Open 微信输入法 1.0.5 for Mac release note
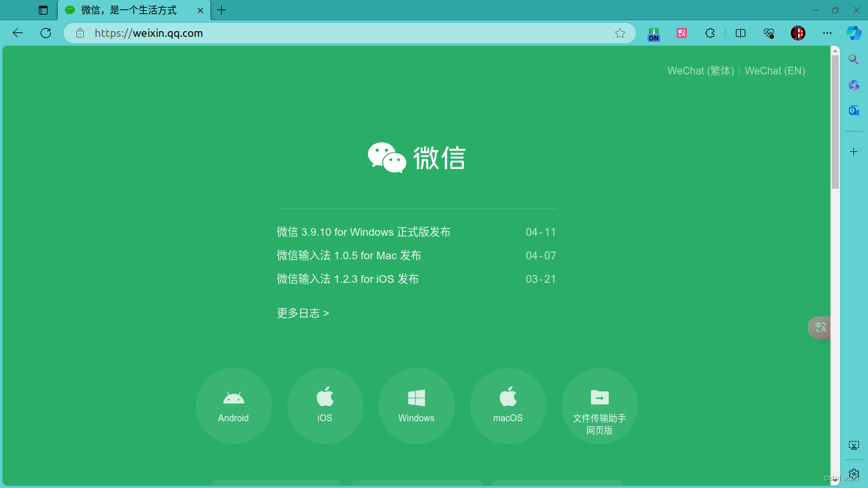Image resolution: width=868 pixels, height=488 pixels. [349, 255]
